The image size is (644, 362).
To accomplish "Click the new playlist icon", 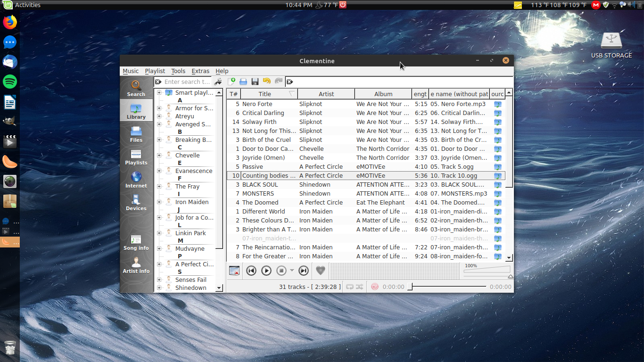I will (x=231, y=82).
